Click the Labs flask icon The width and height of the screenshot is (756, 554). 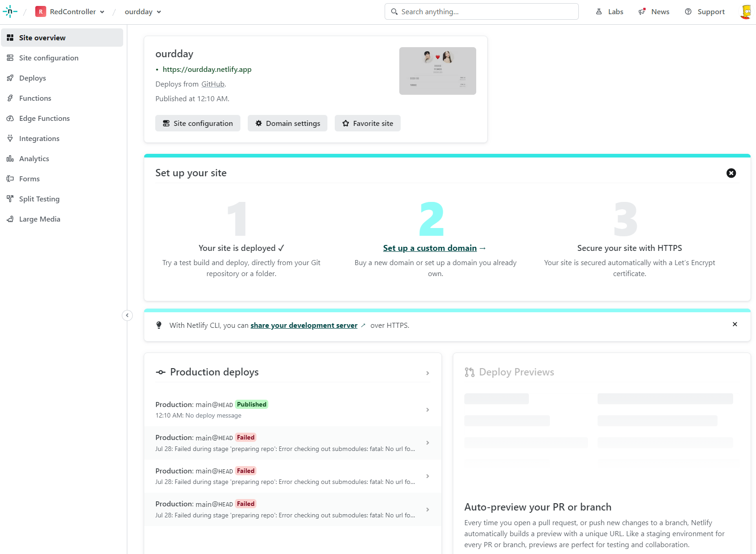599,11
